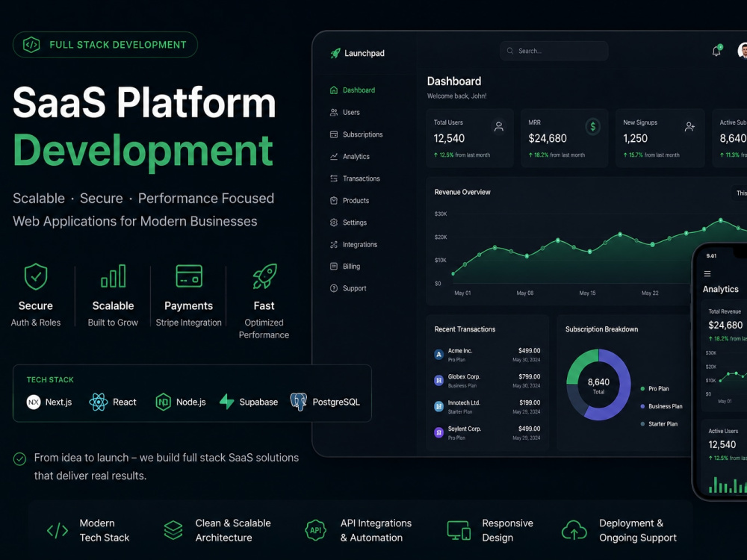Click the Launchpad rocket logo
This screenshot has height=560, width=747.
[x=335, y=53]
